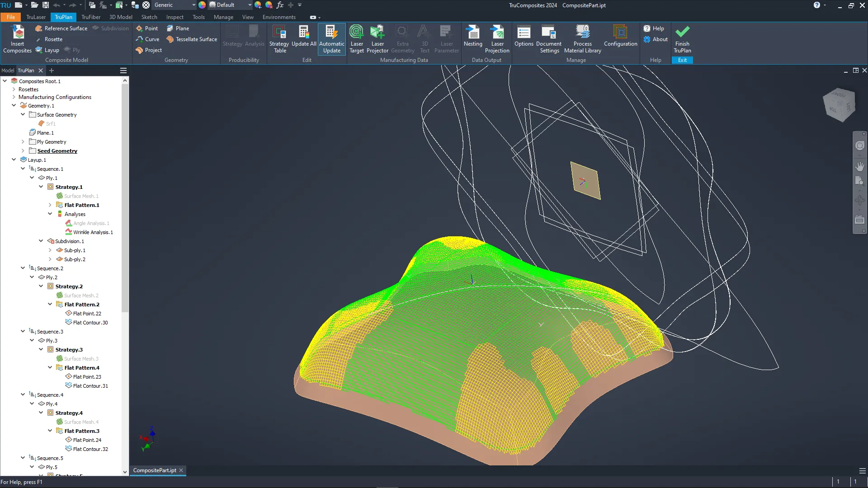This screenshot has height=488, width=868.
Task: Open the Generic material dropdown
Action: point(193,5)
